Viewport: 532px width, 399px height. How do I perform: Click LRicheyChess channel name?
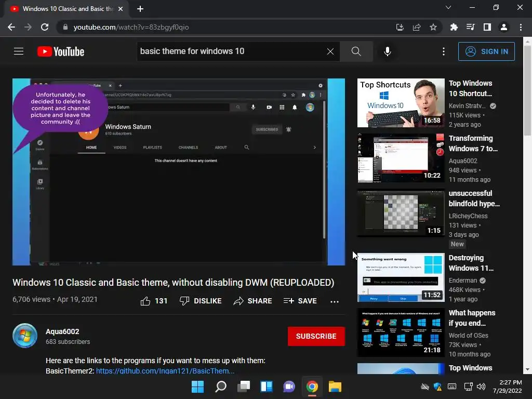pyautogui.click(x=468, y=216)
